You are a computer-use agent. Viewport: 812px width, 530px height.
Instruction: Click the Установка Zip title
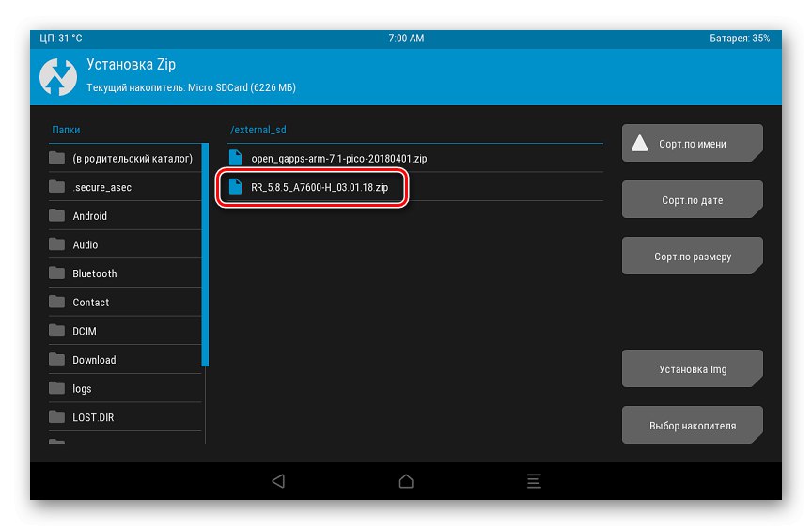pyautogui.click(x=131, y=64)
